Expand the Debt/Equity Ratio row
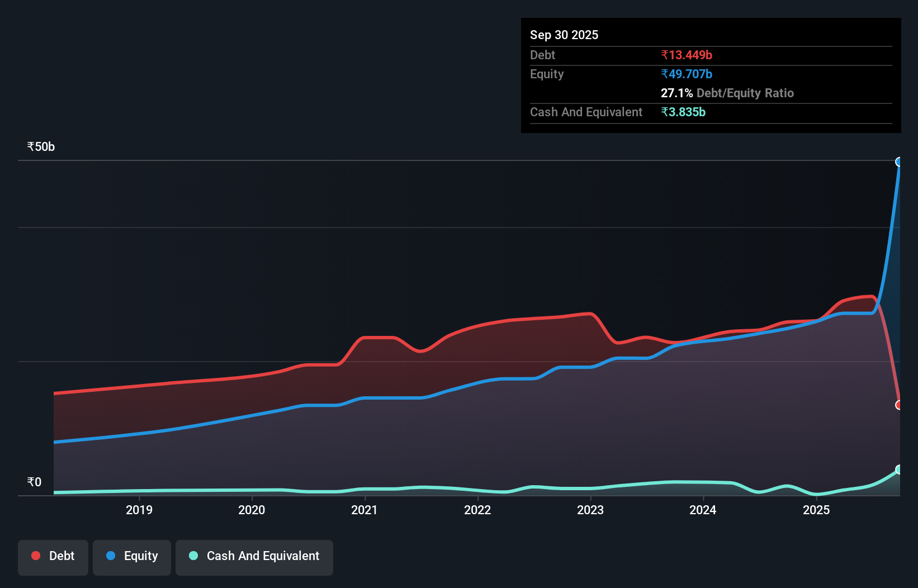The image size is (918, 588). (x=727, y=93)
